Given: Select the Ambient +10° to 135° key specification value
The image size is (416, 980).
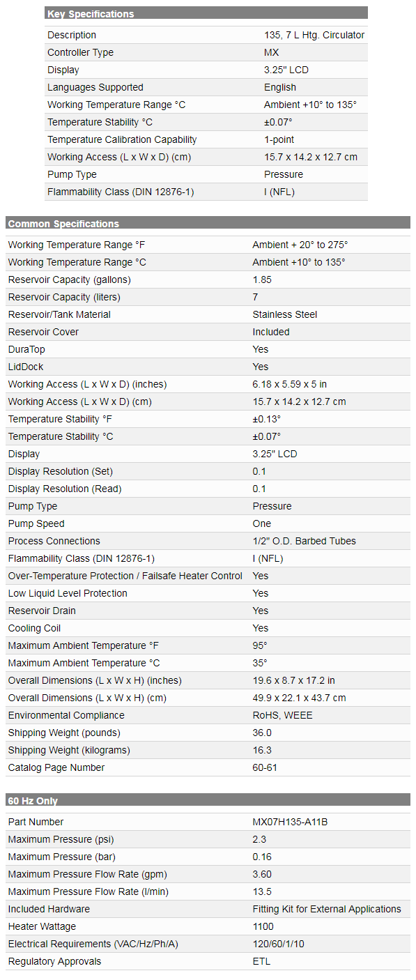Looking at the screenshot, I should pyautogui.click(x=310, y=105).
